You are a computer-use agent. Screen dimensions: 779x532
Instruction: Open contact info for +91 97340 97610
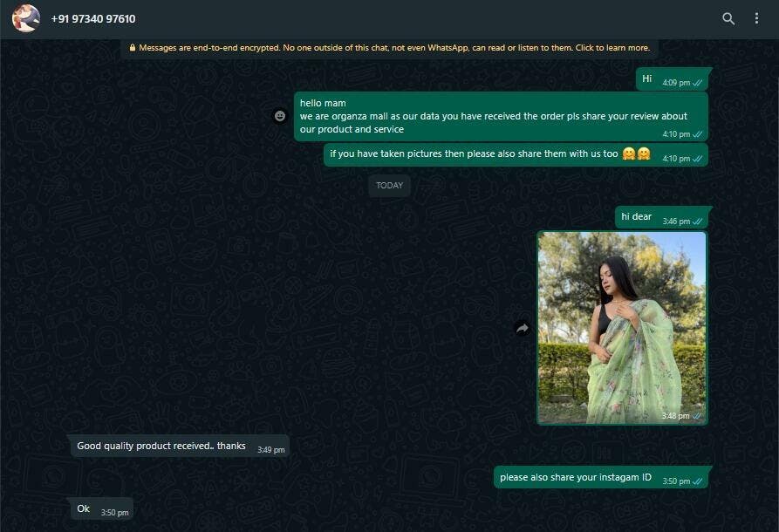coord(93,18)
